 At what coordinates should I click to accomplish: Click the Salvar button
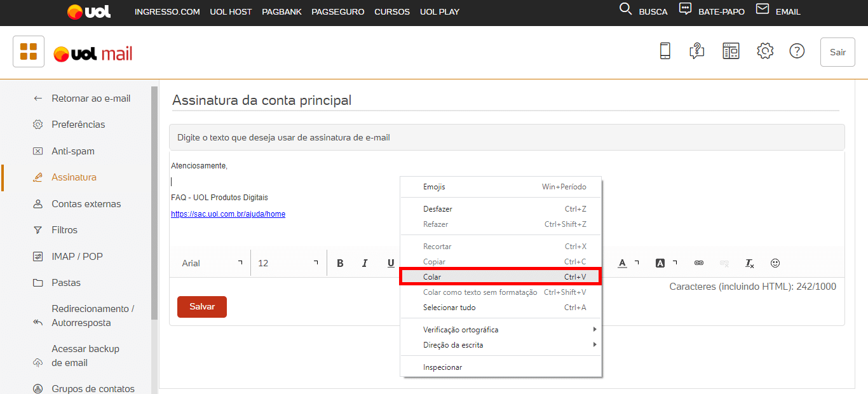(202, 307)
